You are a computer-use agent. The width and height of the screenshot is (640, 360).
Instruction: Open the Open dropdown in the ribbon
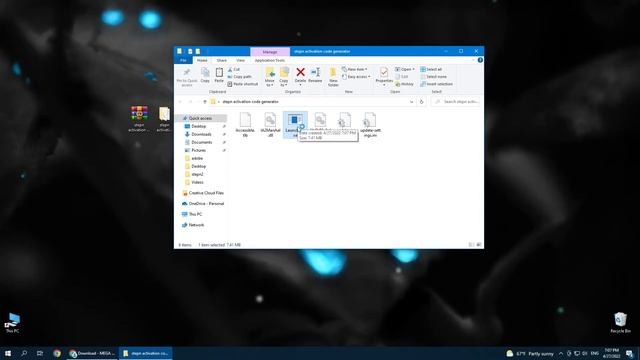click(x=404, y=69)
